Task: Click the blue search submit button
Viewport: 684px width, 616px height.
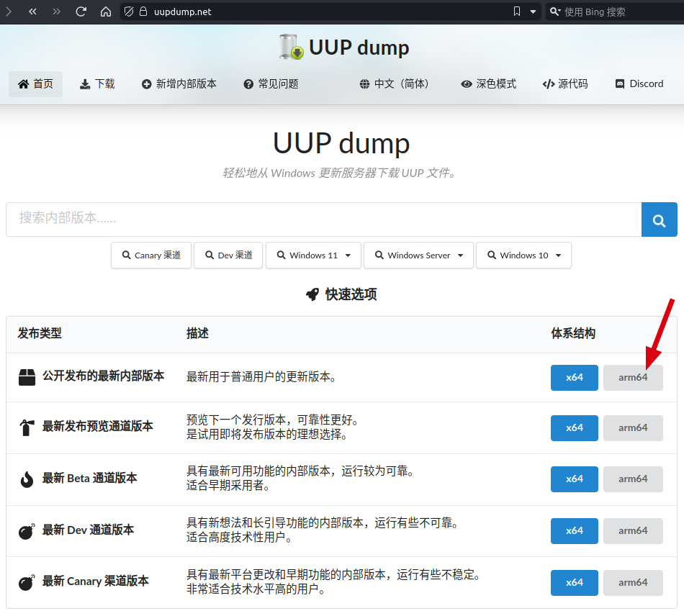Action: [659, 219]
